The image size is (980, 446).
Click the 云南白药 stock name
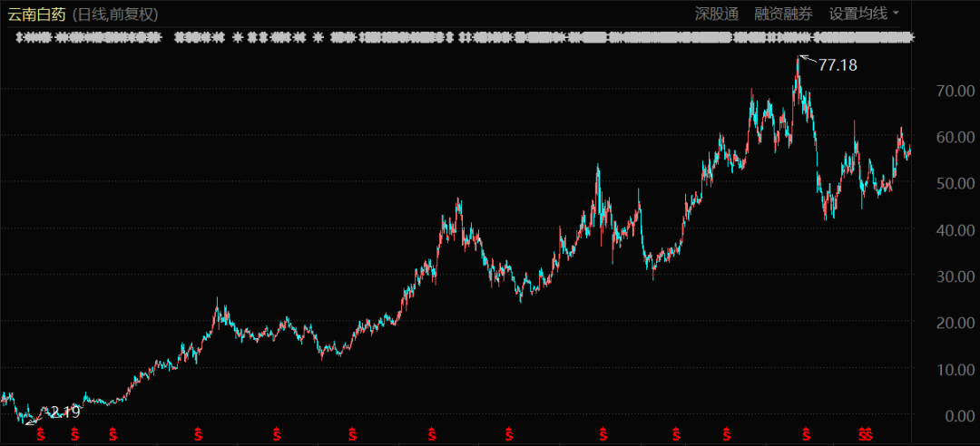click(x=36, y=14)
